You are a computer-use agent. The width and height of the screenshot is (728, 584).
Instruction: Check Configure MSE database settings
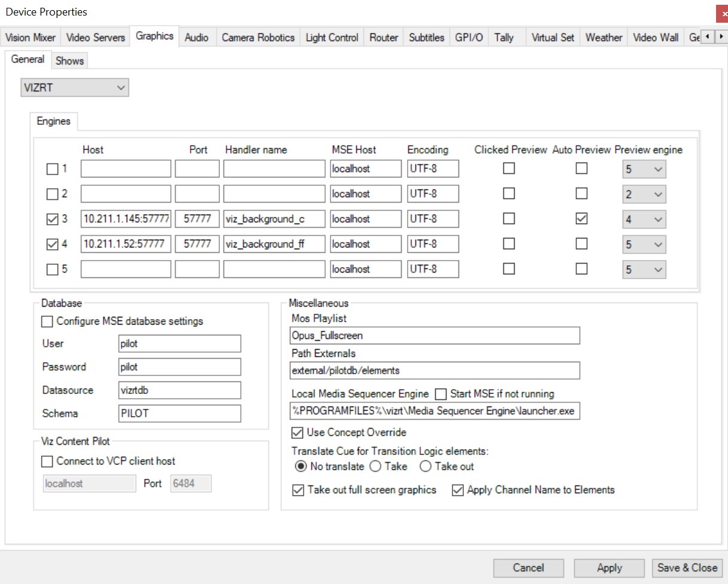coord(47,322)
